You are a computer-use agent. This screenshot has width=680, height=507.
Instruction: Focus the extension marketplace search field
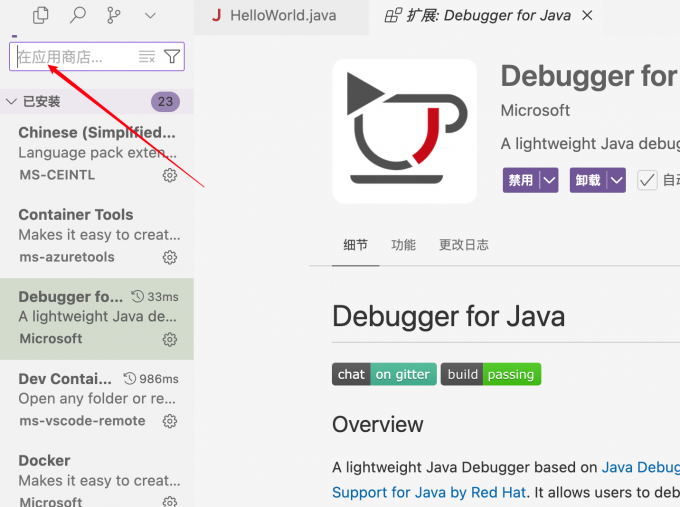tap(75, 57)
